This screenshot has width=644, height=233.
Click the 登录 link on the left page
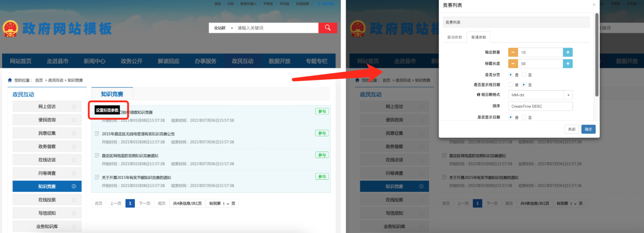[218, 3]
